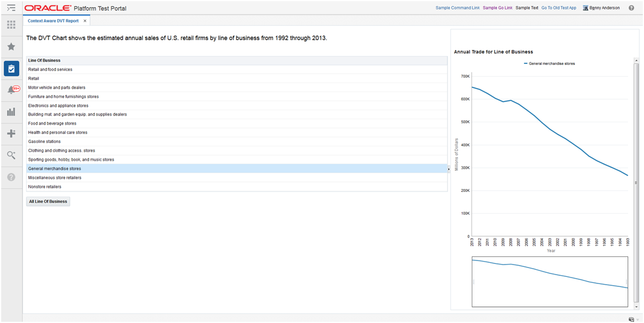Image resolution: width=644 pixels, height=323 pixels.
Task: Select Food and beverage stores row
Action: point(236,123)
